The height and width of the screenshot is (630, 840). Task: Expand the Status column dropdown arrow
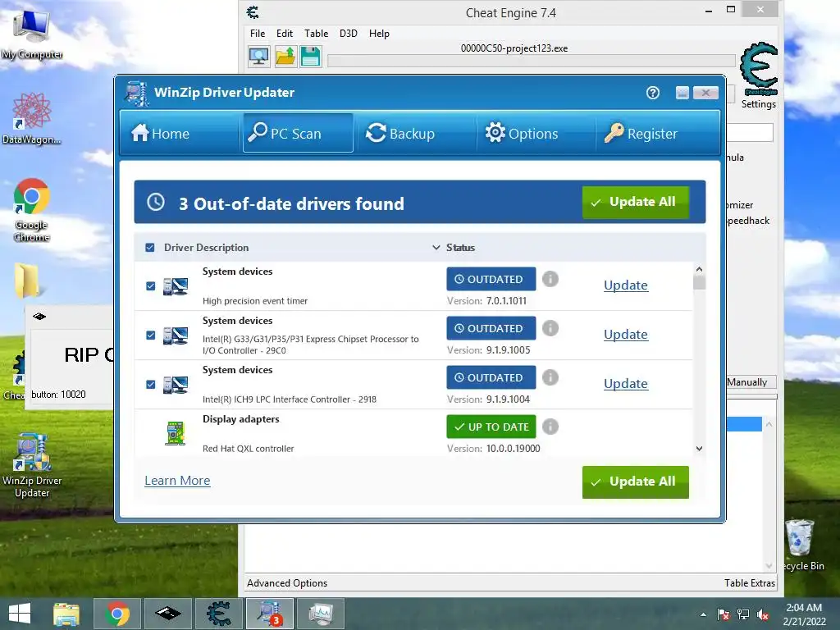point(436,248)
